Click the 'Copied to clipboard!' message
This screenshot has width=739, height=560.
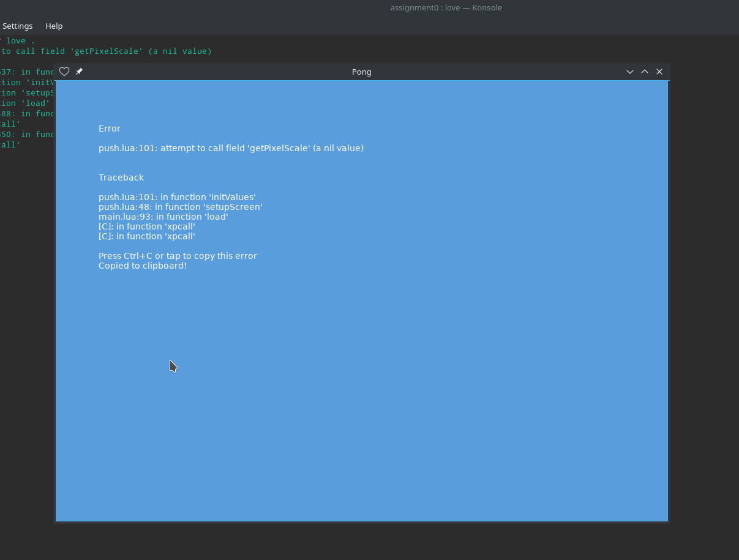(143, 266)
